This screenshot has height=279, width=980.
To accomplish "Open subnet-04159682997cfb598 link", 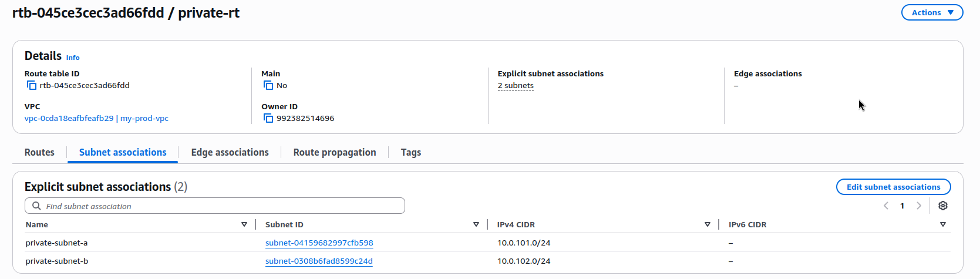I will (x=319, y=243).
